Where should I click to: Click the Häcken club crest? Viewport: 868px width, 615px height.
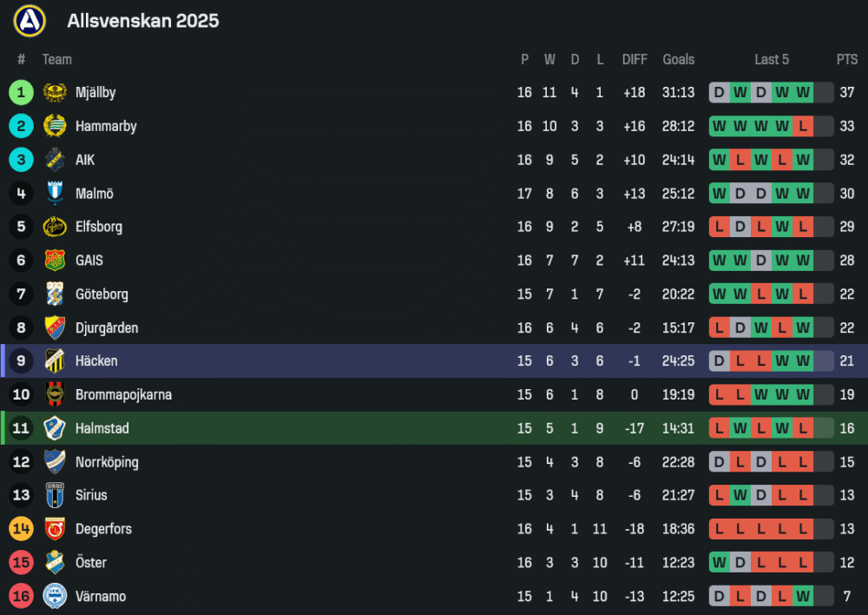[x=55, y=360]
